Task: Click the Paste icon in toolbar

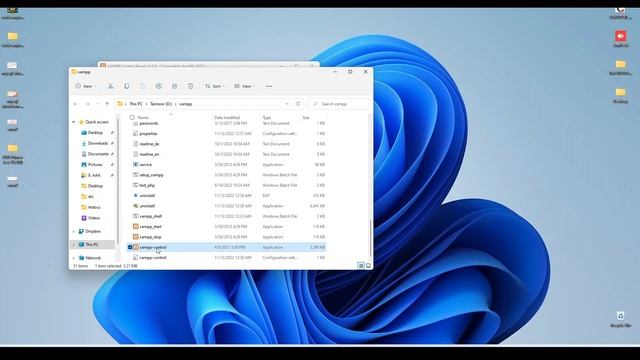Action: tap(142, 86)
